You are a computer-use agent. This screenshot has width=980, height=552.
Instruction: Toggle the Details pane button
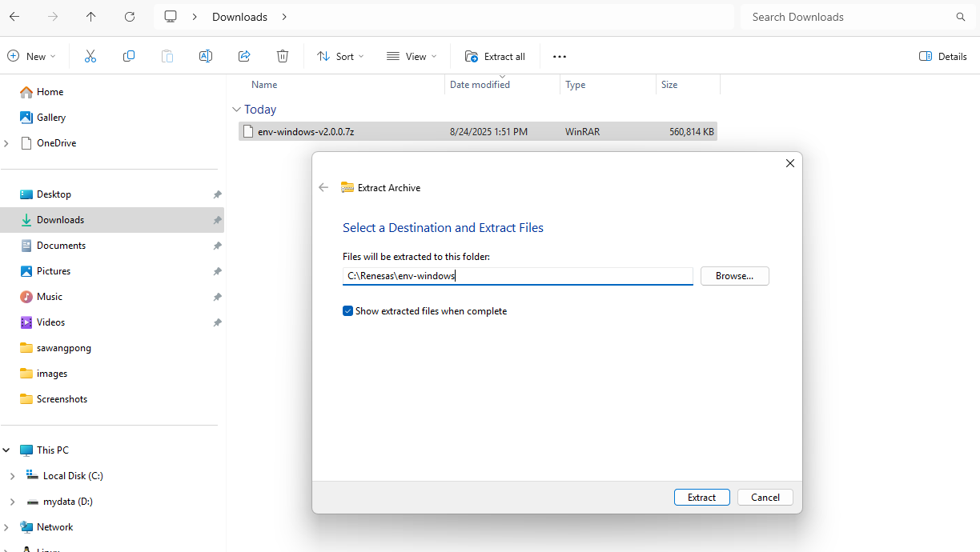coord(943,56)
